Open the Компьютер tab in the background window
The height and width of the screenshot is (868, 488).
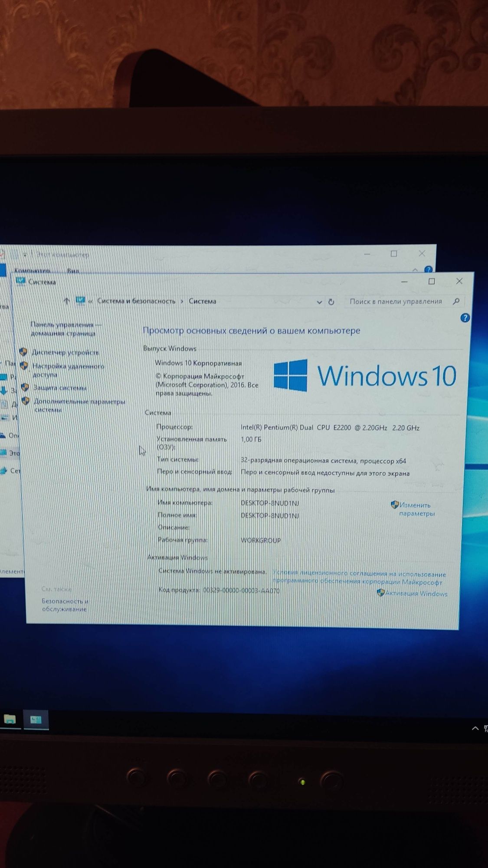(x=32, y=270)
